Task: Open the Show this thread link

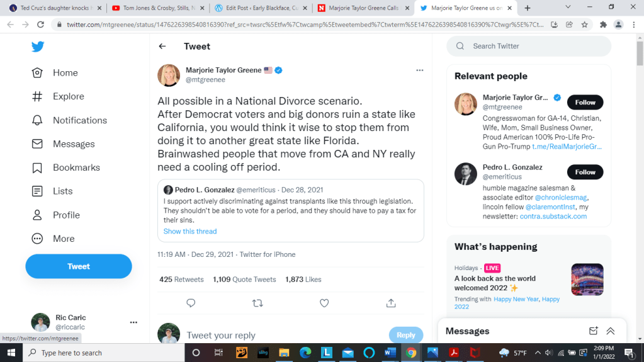Action: 190,231
